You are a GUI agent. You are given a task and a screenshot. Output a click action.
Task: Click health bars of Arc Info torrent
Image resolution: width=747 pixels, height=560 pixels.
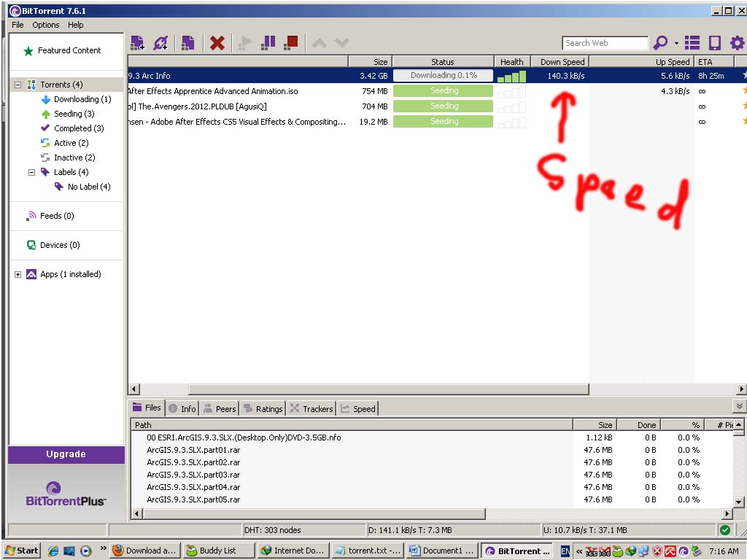[511, 76]
